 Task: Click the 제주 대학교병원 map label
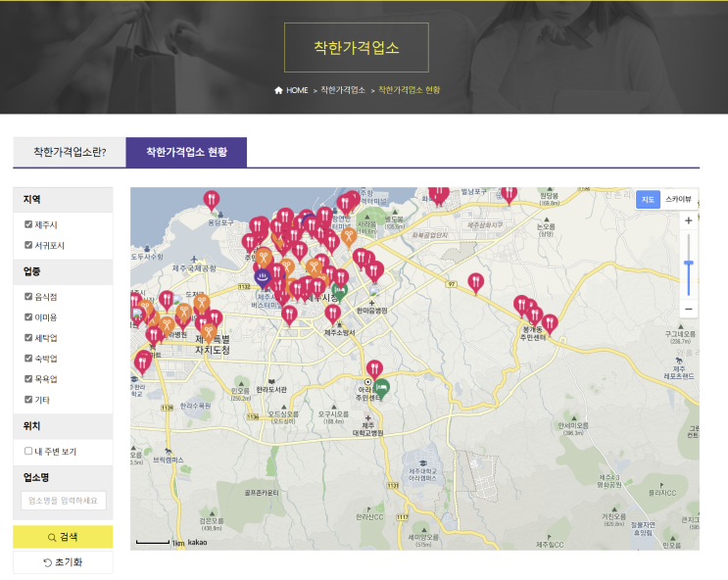(367, 429)
